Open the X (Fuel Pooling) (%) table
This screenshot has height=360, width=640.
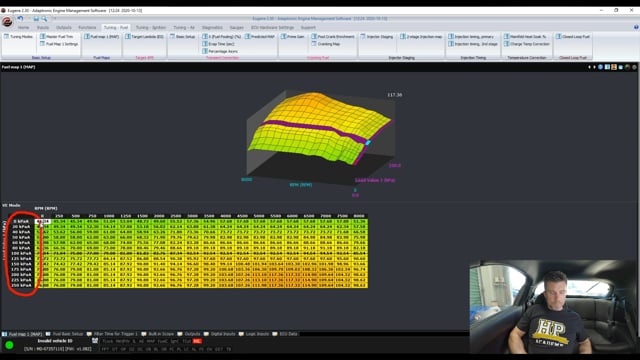click(x=222, y=37)
